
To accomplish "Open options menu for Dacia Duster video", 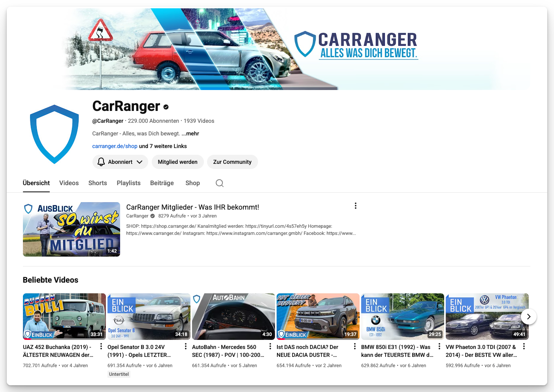I will tap(355, 346).
